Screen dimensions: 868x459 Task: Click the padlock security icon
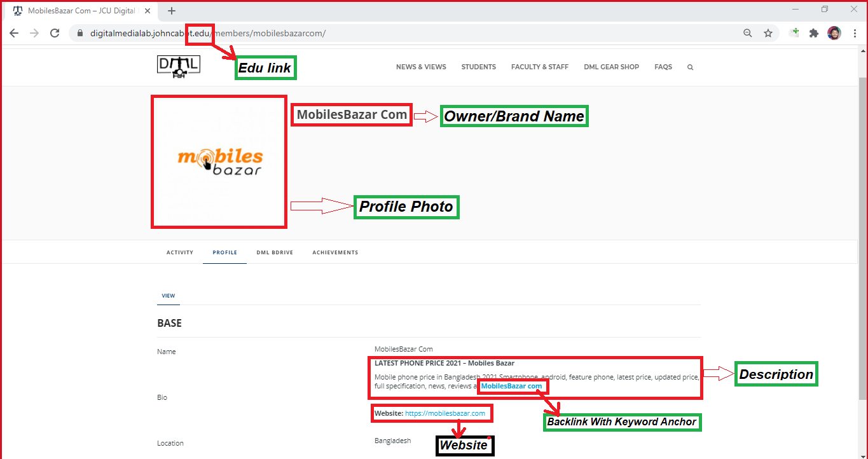tap(79, 32)
